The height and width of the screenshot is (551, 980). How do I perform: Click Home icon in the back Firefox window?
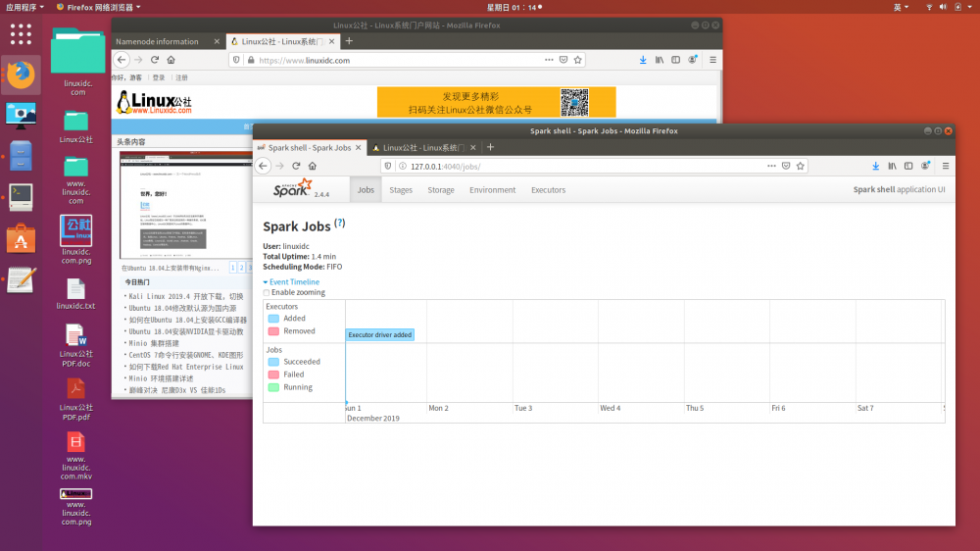171,60
